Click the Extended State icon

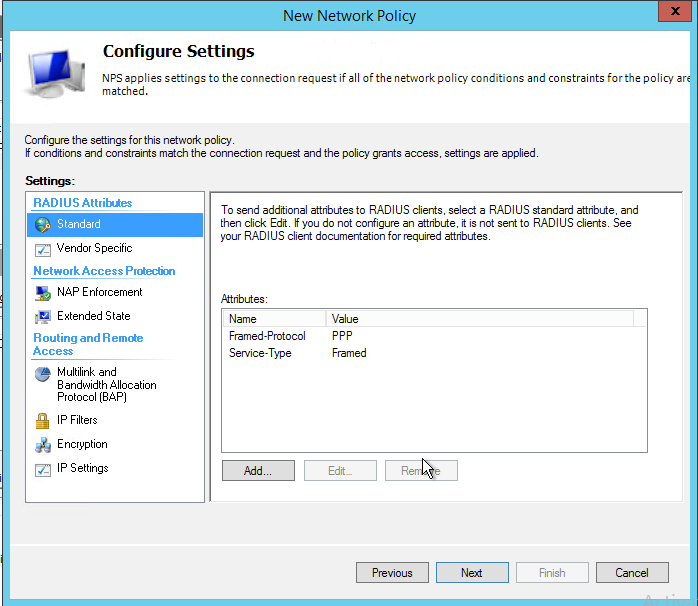[x=42, y=317]
